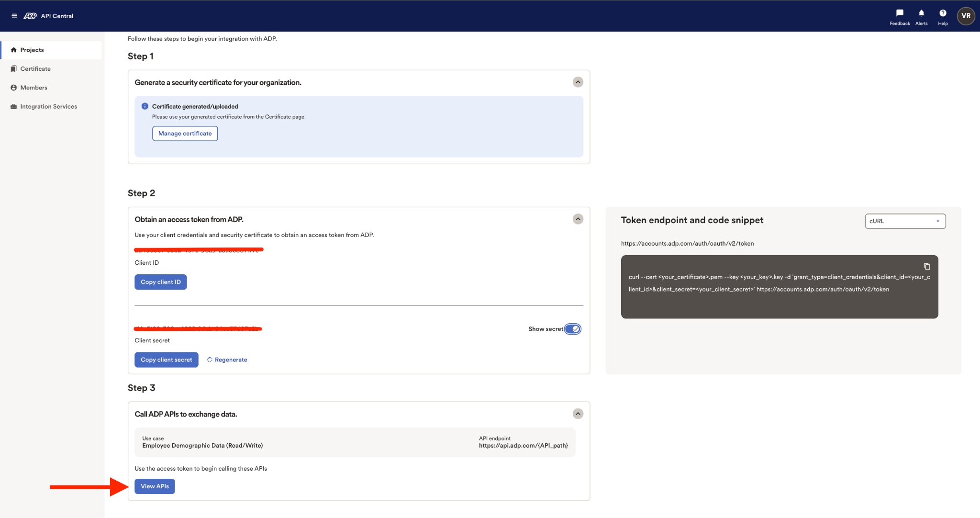980x518 pixels.
Task: Open the cURL language dropdown
Action: click(x=905, y=221)
